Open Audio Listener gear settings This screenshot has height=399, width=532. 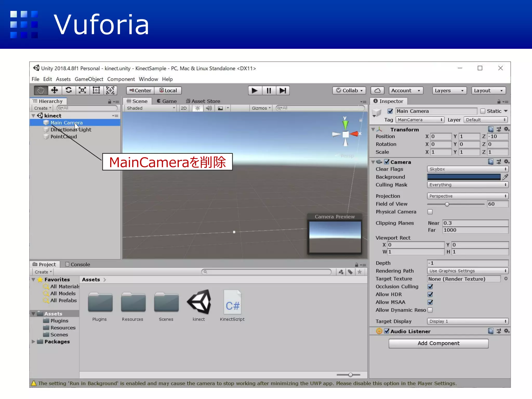pyautogui.click(x=506, y=331)
